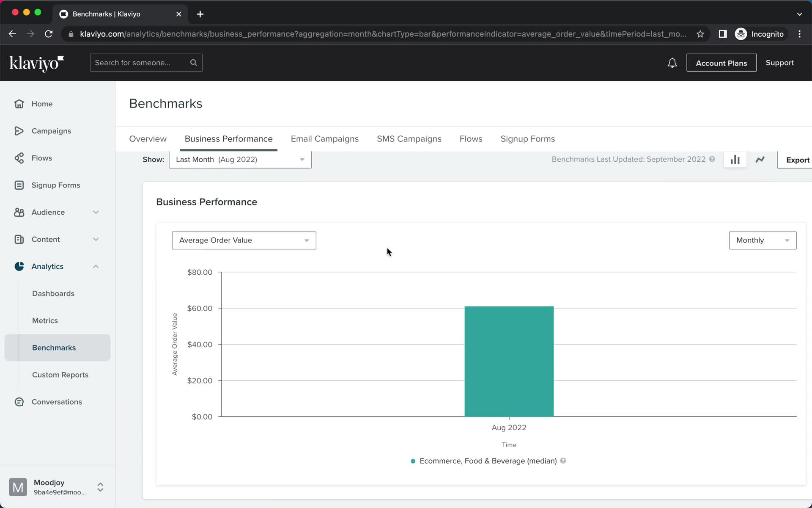Screen dimensions: 812x508
Task: Click the Account Plans button
Action: pos(721,63)
